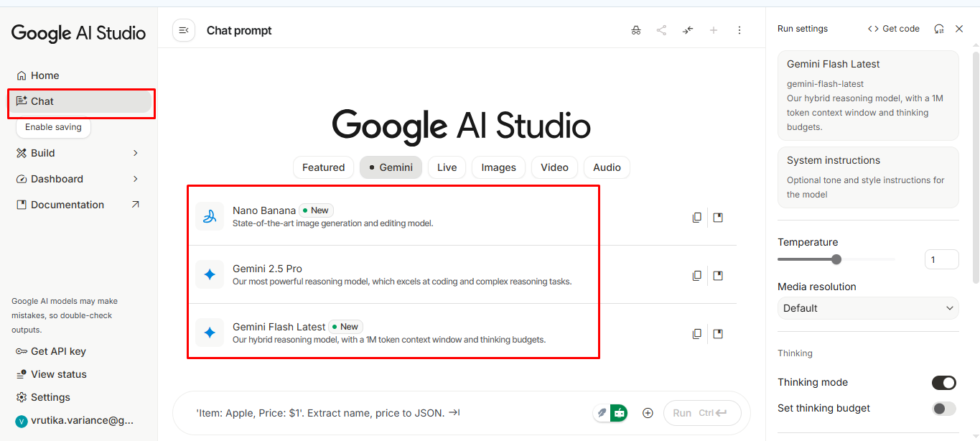The width and height of the screenshot is (980, 441).
Task: Click the Temperature value input field
Action: click(941, 259)
